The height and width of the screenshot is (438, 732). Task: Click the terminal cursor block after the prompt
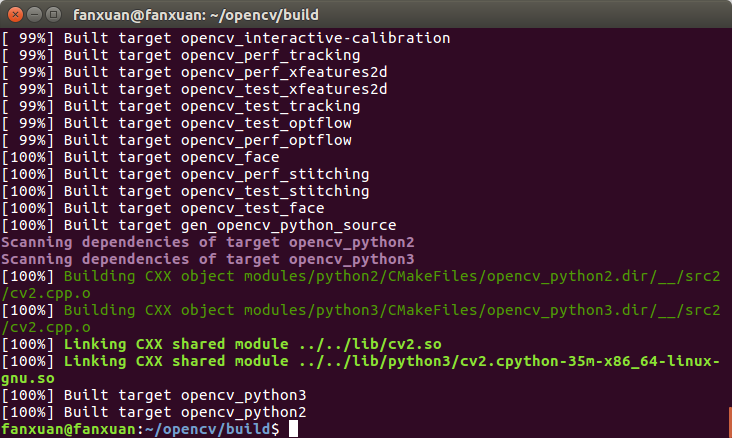coord(293,429)
